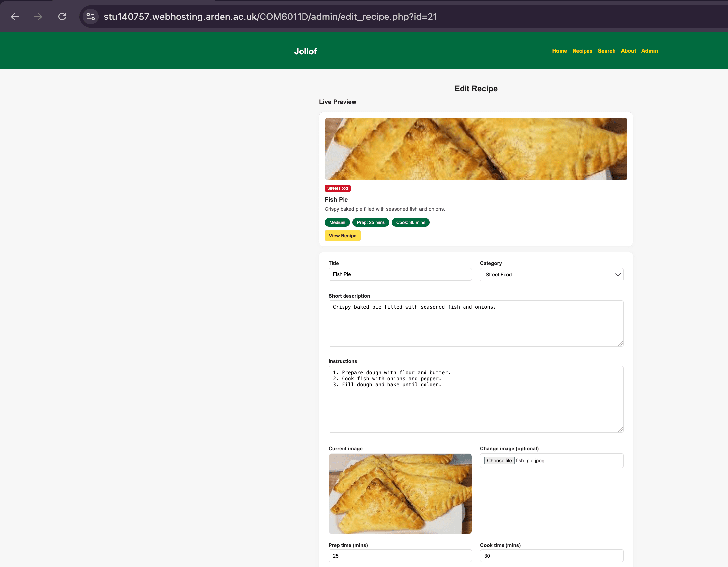
Task: Click the Cook time (mins) label
Action: pyautogui.click(x=500, y=545)
